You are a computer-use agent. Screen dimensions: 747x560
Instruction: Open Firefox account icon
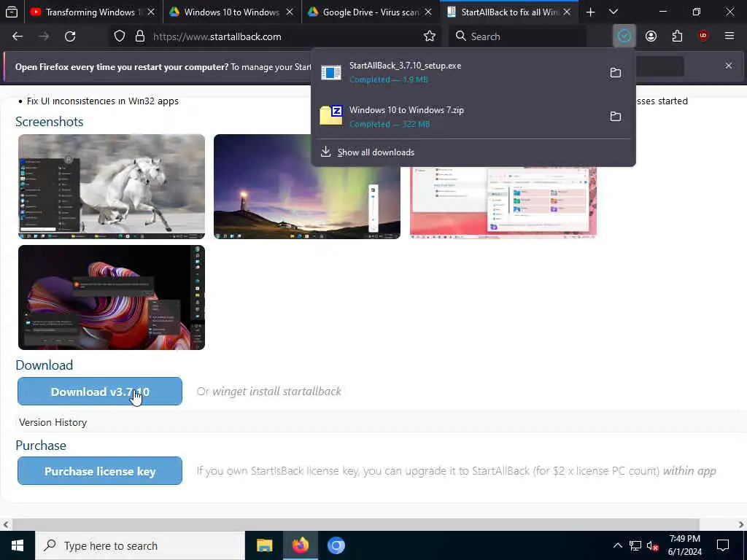(x=651, y=36)
